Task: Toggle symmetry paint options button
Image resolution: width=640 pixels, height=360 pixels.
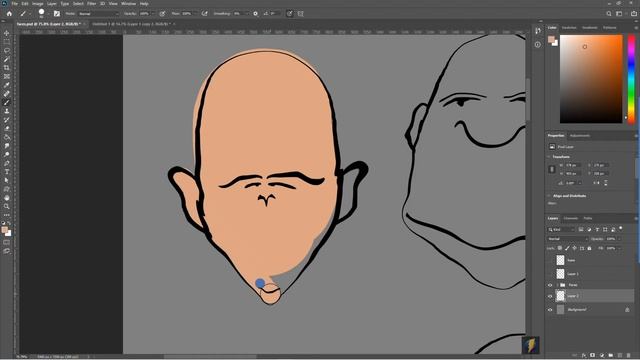Action: coord(300,13)
